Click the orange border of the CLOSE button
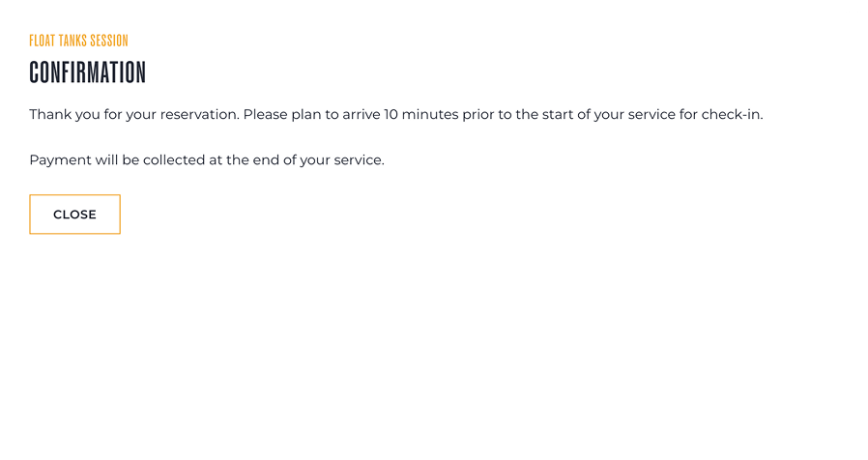The height and width of the screenshot is (460, 868). click(x=74, y=195)
